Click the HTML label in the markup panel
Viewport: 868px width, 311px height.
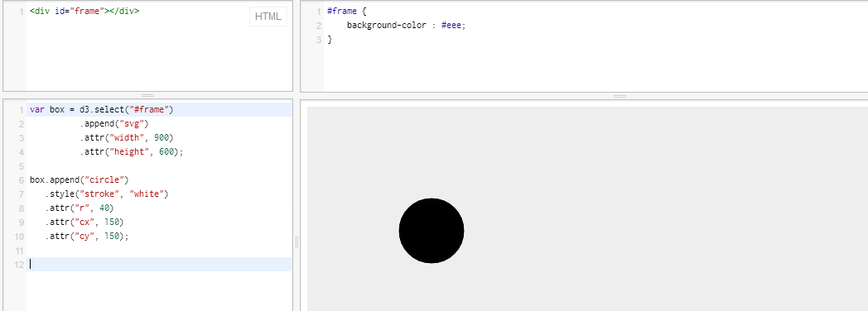[268, 17]
